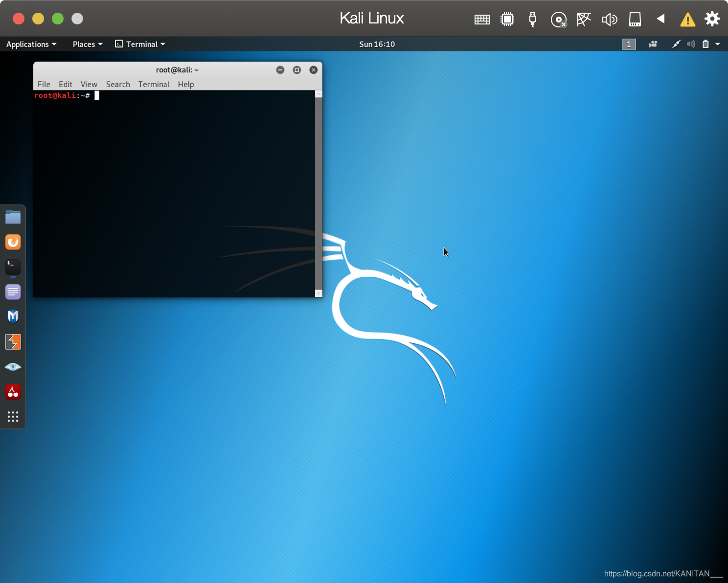Open the File menu in terminal

[x=44, y=84]
